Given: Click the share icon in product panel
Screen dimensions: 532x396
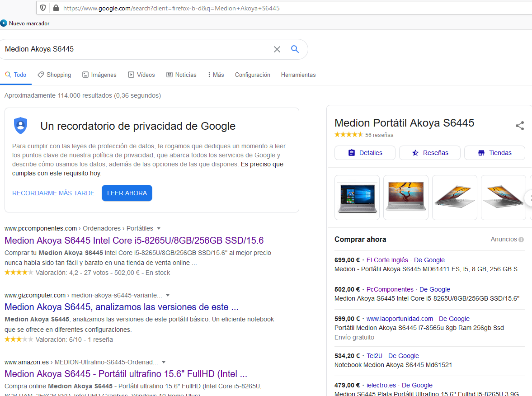Looking at the screenshot, I should click(520, 126).
